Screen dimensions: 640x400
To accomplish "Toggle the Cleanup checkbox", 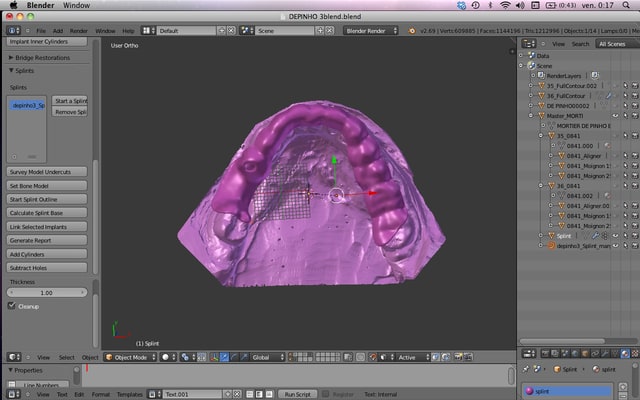I will 11,306.
